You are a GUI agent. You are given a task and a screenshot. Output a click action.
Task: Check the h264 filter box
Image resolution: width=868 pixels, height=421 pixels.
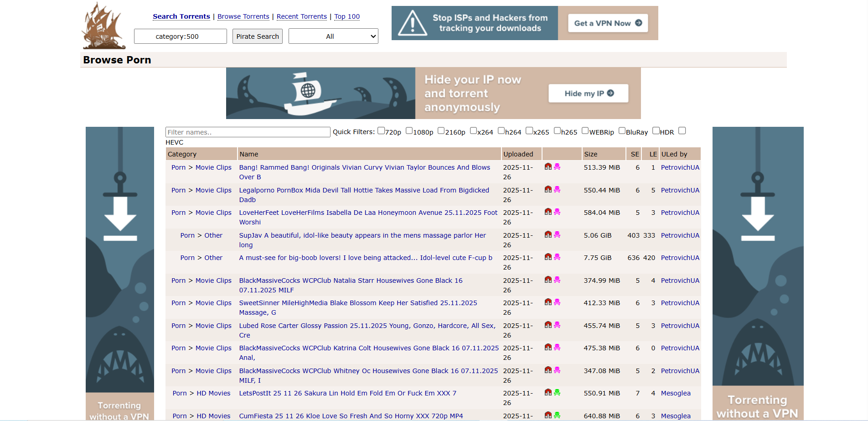pos(501,131)
